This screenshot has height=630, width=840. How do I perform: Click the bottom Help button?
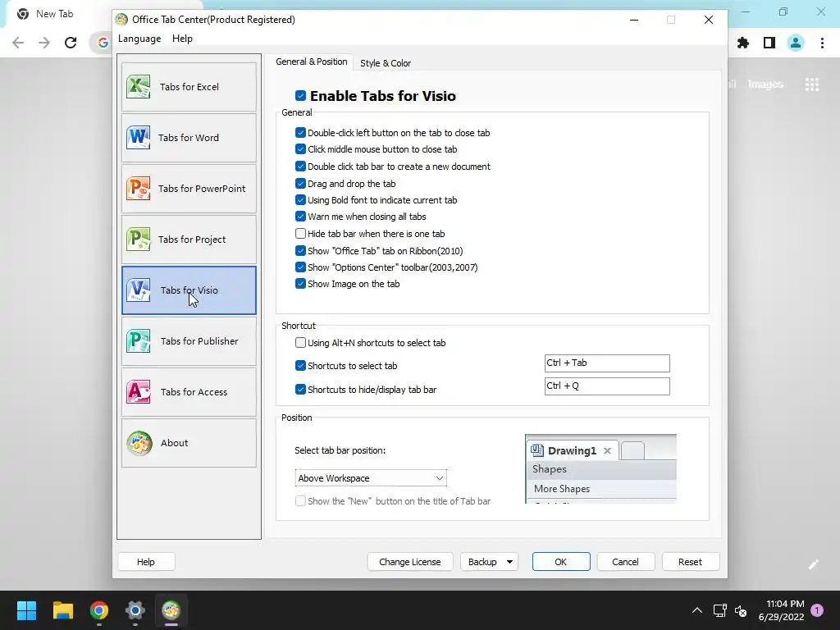coord(146,562)
